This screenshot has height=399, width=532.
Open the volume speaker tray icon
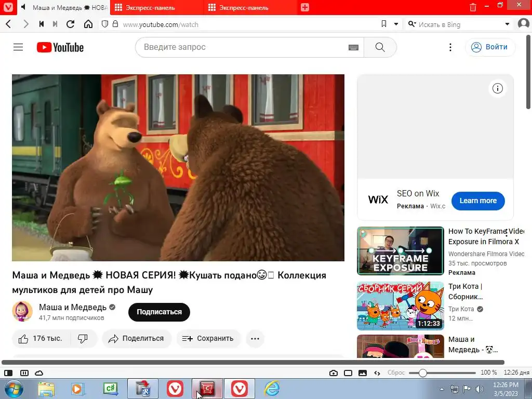click(480, 389)
